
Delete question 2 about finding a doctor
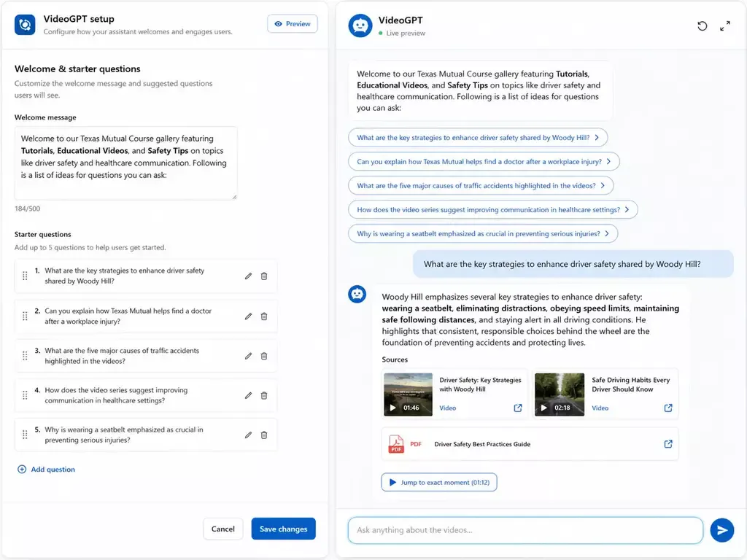(x=264, y=316)
